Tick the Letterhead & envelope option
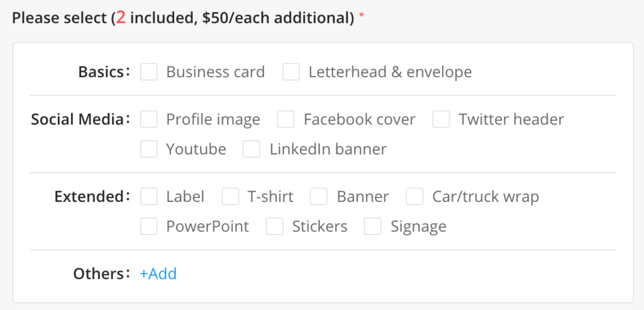This screenshot has height=310, width=644. [291, 72]
